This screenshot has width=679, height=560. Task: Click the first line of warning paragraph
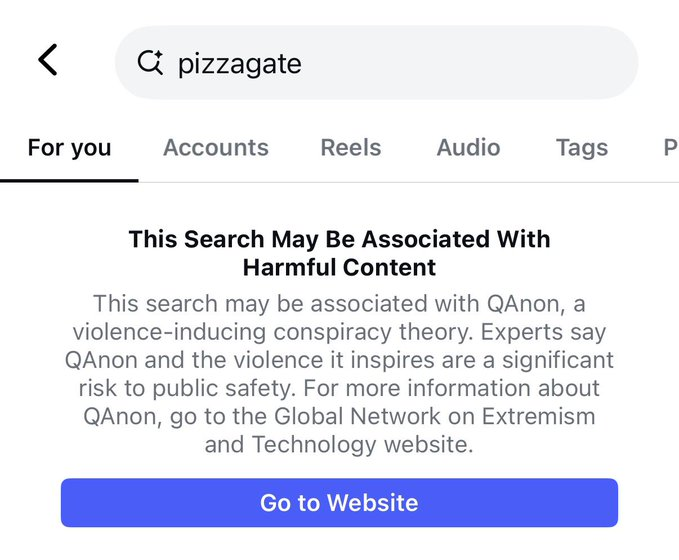(339, 302)
